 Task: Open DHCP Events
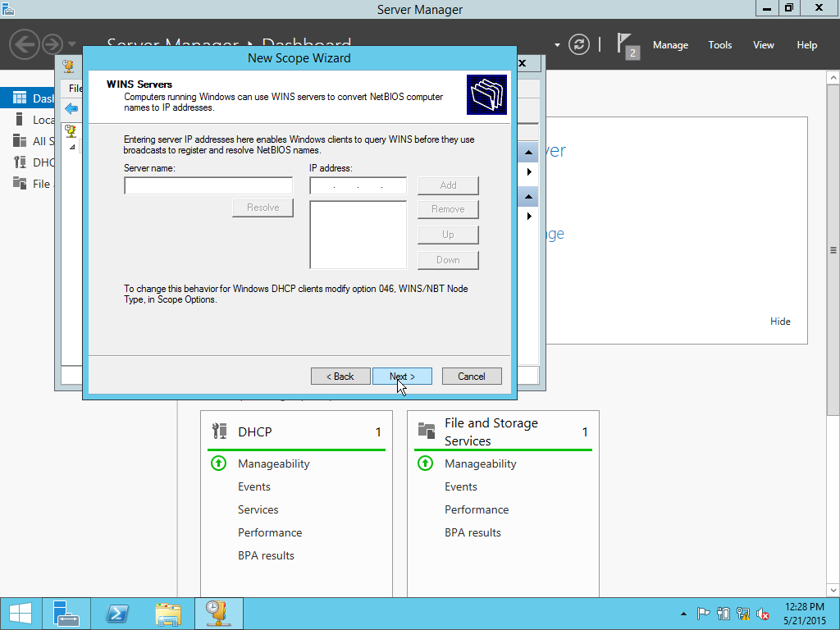pos(254,486)
